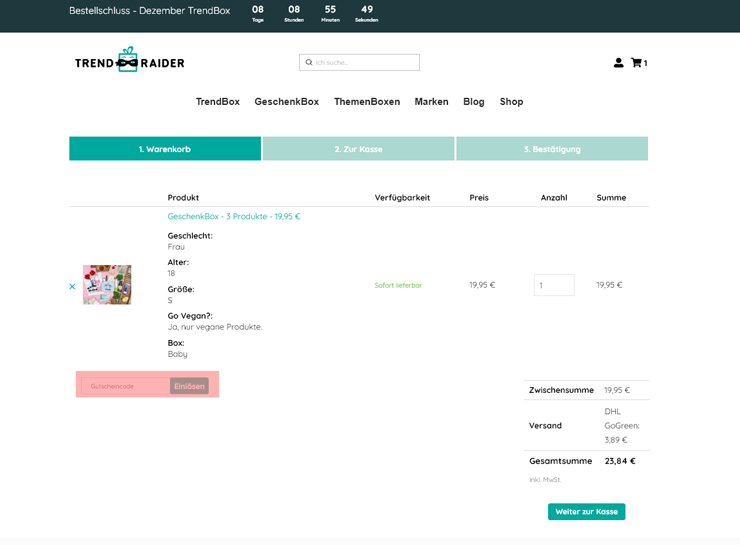Click 'Weiter zur Kasse' button
The width and height of the screenshot is (740, 545).
tap(587, 511)
